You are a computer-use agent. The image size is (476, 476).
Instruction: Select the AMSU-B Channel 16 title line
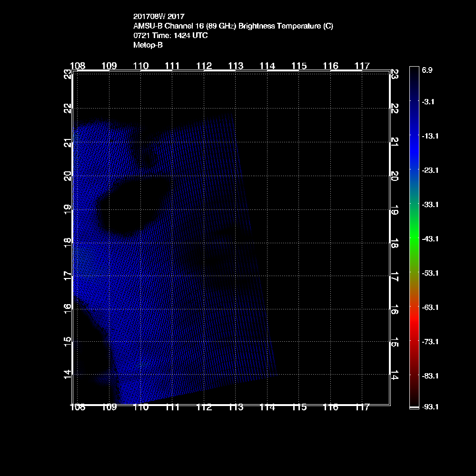pos(233,27)
